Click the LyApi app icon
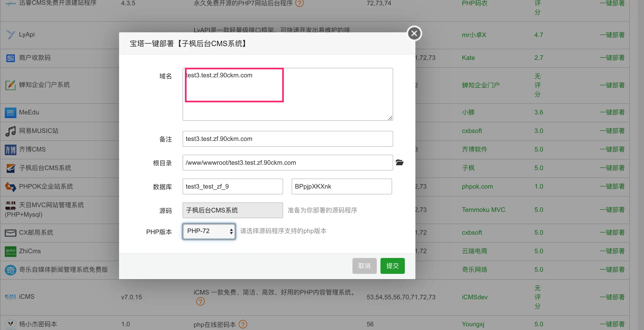644x330 pixels. tap(10, 35)
